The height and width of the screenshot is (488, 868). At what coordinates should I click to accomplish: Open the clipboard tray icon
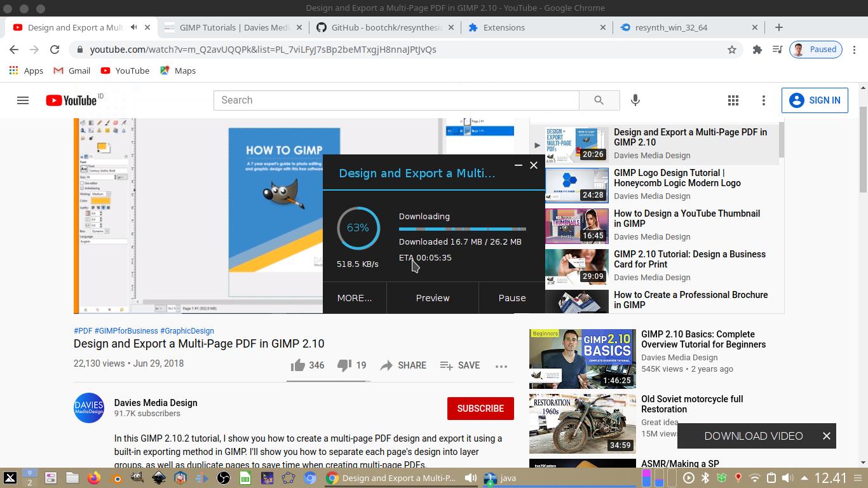(x=771, y=478)
